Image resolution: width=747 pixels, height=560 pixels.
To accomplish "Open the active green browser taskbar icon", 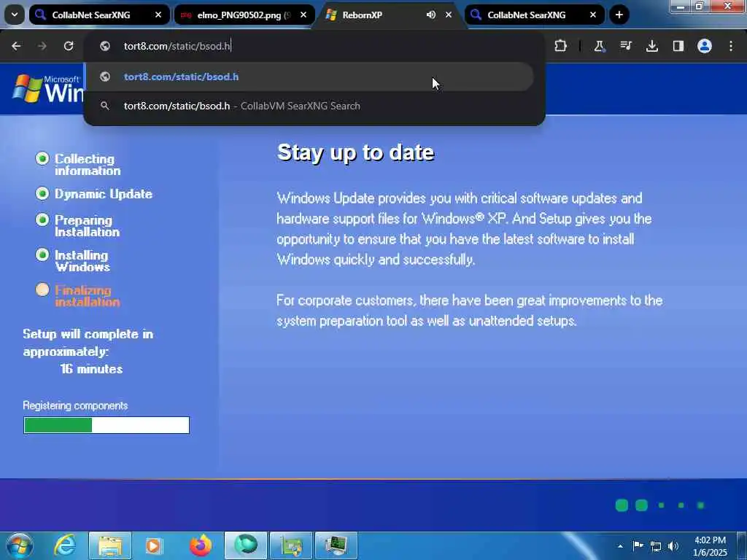I will tap(246, 545).
